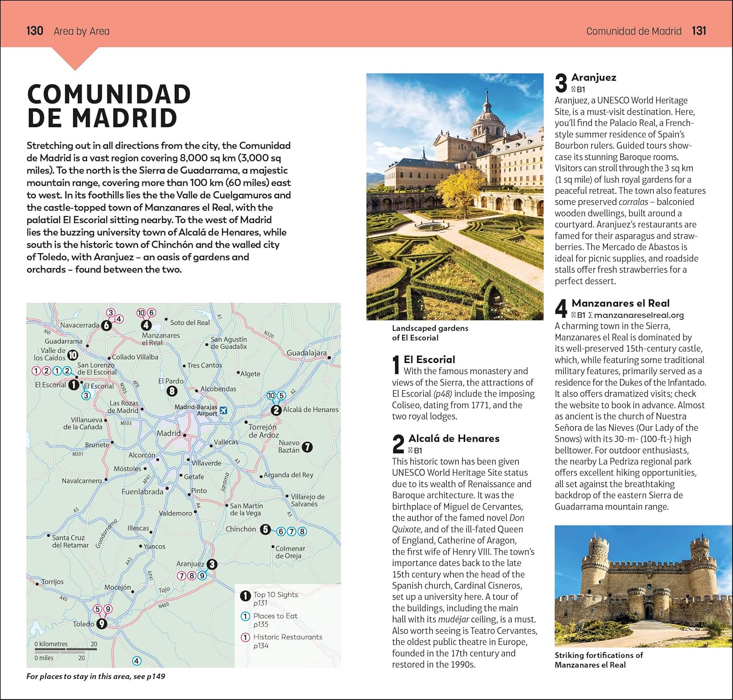This screenshot has height=700, width=733.
Task: Select black marker 7 near Nuevo Baztán
Action: click(x=307, y=446)
